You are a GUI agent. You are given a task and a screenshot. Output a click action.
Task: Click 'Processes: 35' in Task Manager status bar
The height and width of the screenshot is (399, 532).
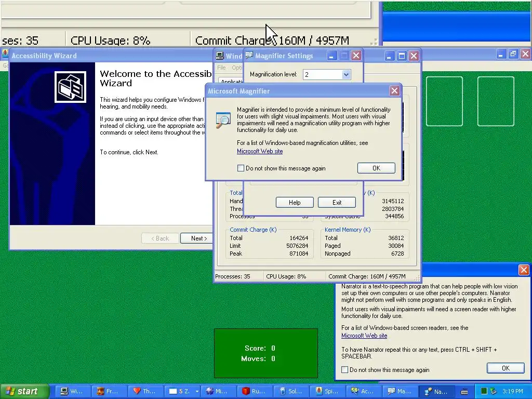(233, 276)
